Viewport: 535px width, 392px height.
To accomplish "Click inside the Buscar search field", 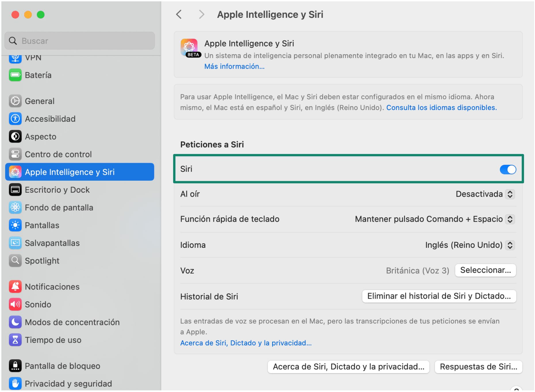I will click(x=79, y=40).
